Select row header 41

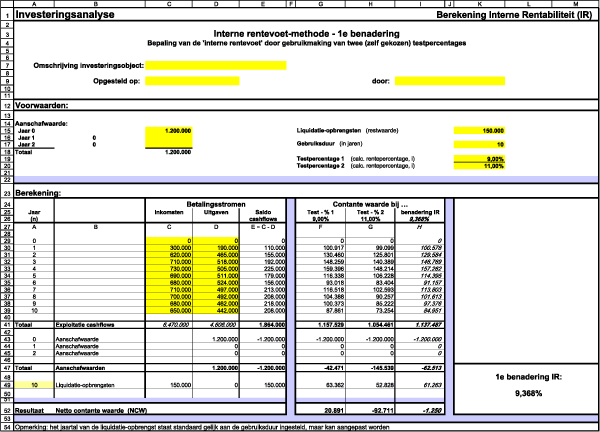[7, 324]
